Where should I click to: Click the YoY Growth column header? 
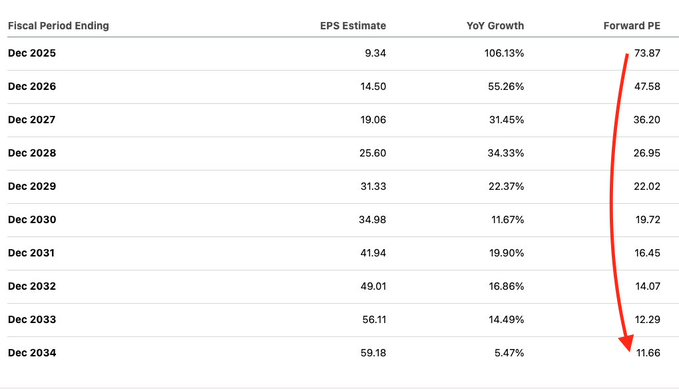click(495, 26)
